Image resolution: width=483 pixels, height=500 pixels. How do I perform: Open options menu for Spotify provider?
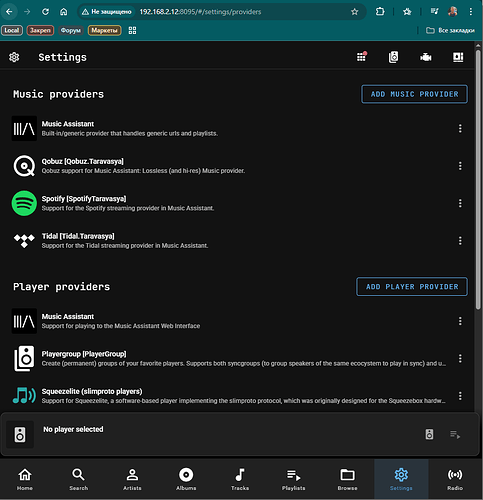tap(460, 203)
